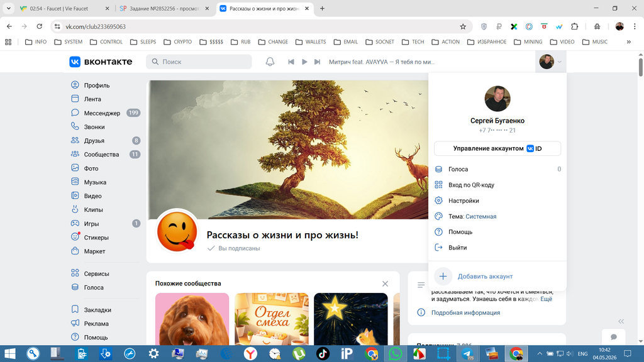Open a new browser tab
The image size is (644, 362).
322,8
